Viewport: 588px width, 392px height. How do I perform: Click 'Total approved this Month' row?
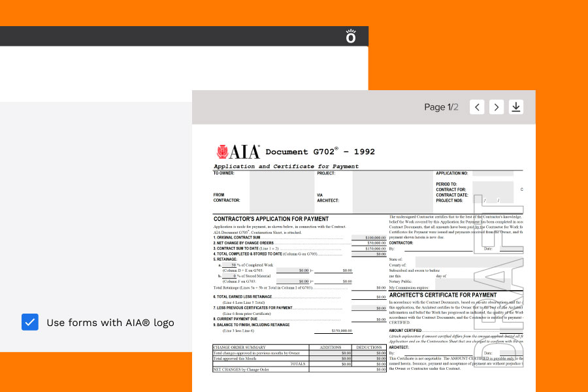point(299,359)
